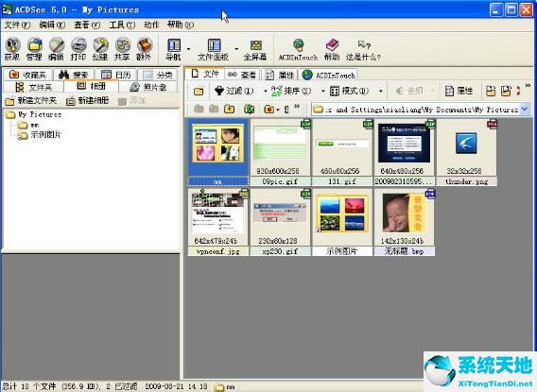Viewport: 537px width, 392px height.
Task: Expand the path address combo dropdown
Action: [x=525, y=110]
